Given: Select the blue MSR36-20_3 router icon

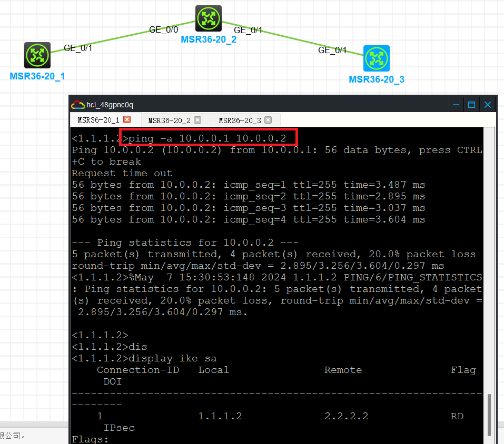Looking at the screenshot, I should tap(377, 58).
